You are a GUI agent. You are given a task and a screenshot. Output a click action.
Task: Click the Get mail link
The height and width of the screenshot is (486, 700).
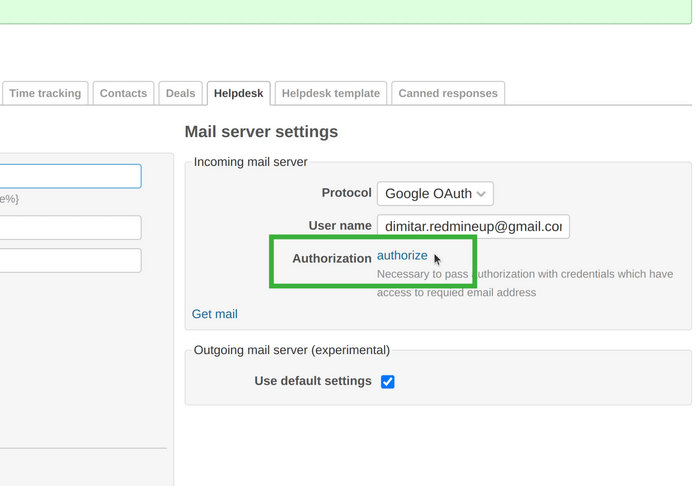[215, 314]
